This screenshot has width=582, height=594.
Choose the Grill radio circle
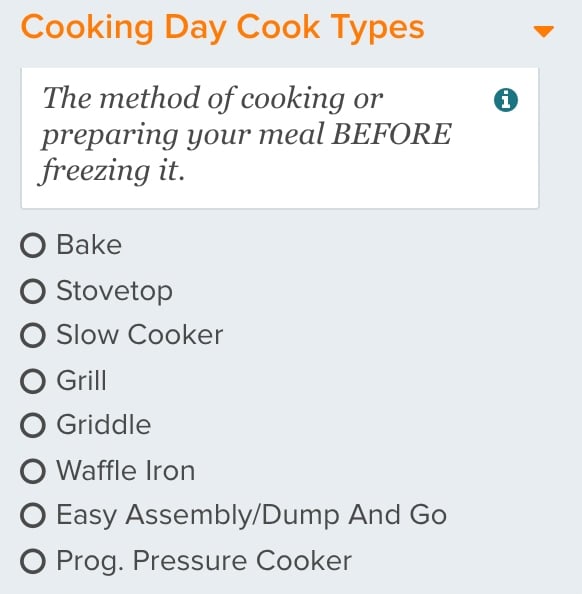[x=33, y=381]
